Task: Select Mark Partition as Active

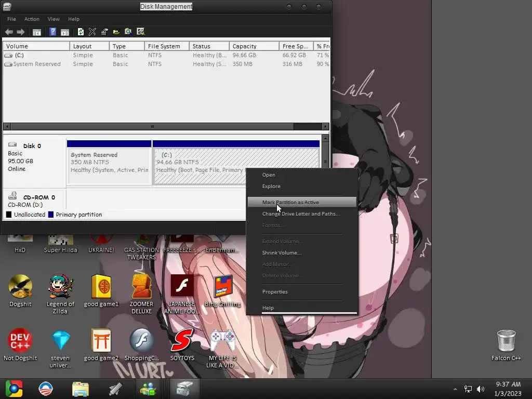Action: coord(302,202)
